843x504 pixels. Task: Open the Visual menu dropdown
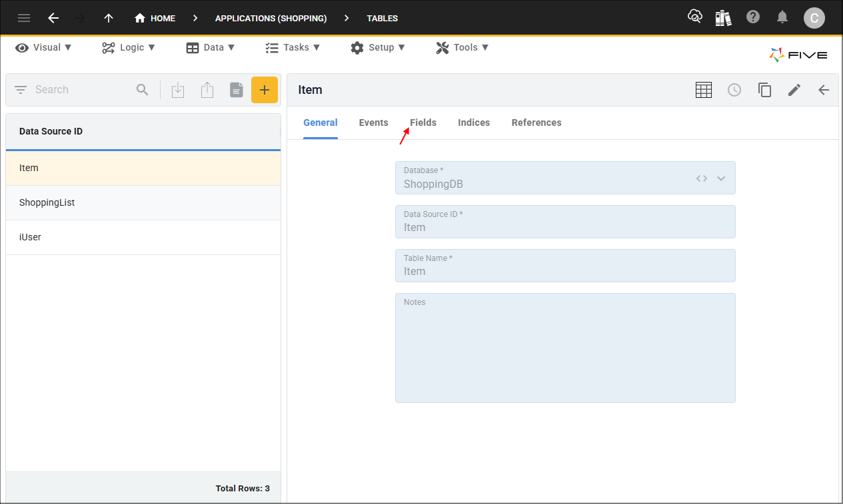click(x=43, y=47)
